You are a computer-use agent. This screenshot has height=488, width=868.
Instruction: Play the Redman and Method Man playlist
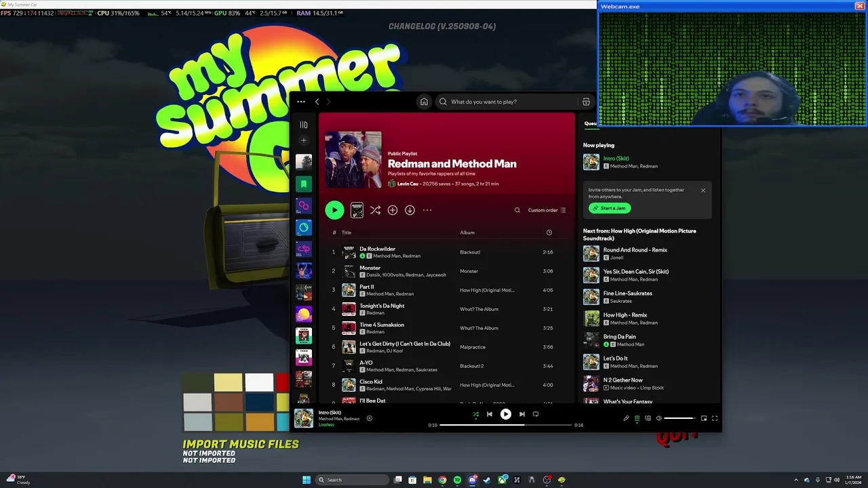click(x=334, y=210)
